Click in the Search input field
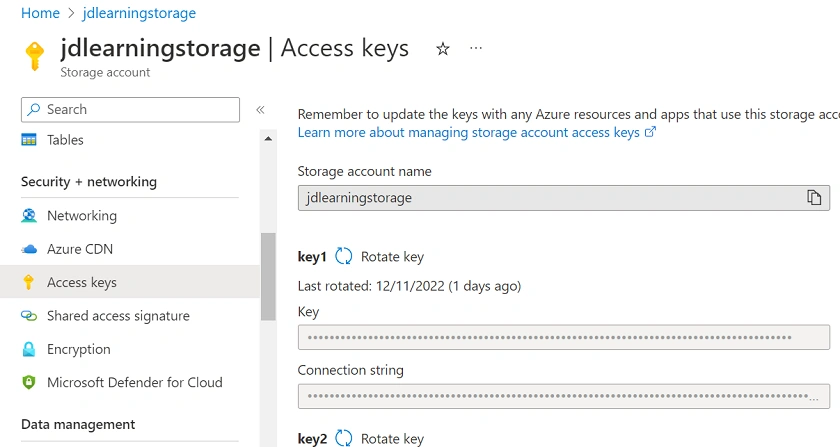 pyautogui.click(x=130, y=109)
